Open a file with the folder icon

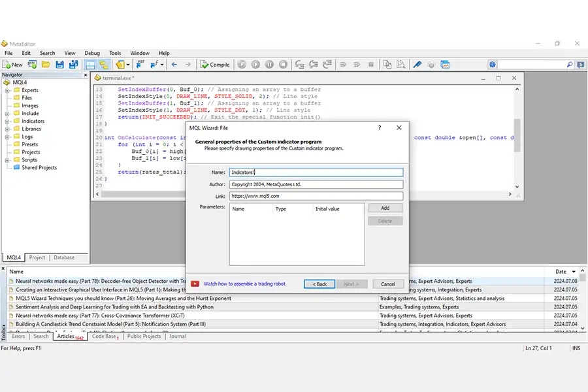(46, 65)
